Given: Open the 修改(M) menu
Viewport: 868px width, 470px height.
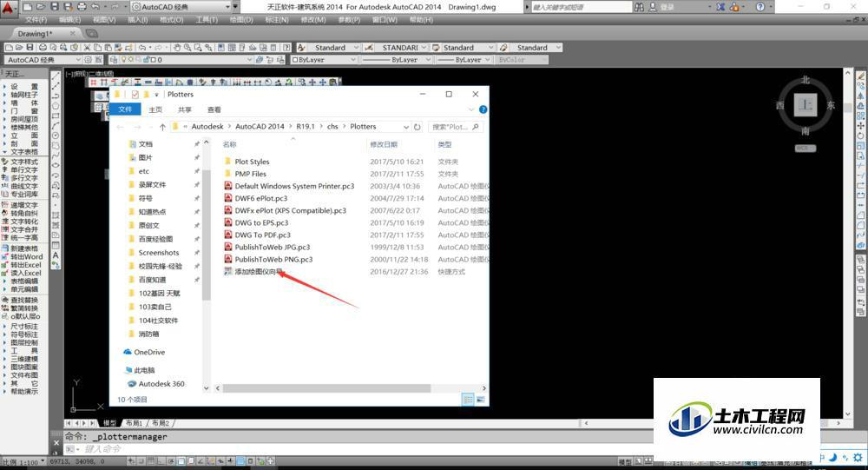Looking at the screenshot, I should 313,20.
